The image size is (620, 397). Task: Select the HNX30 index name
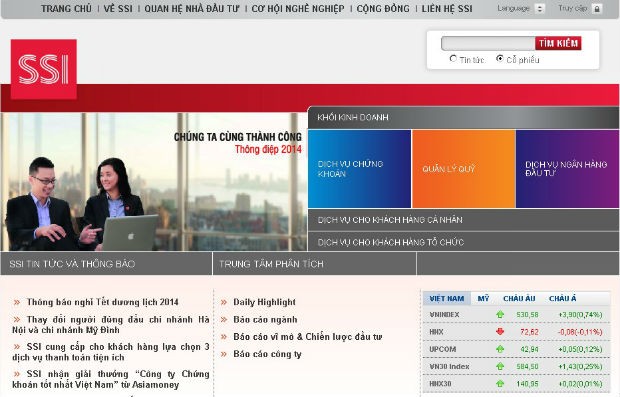tap(440, 384)
